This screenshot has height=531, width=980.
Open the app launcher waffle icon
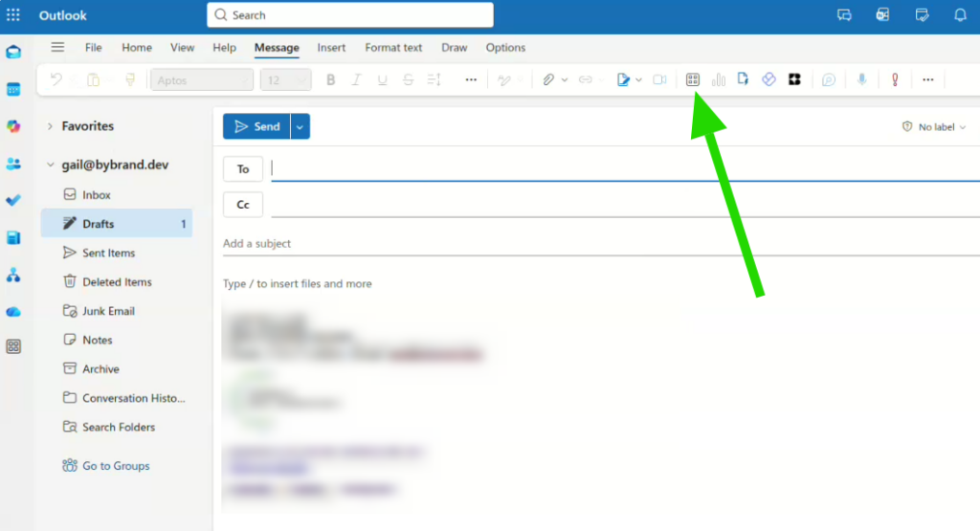coord(13,15)
